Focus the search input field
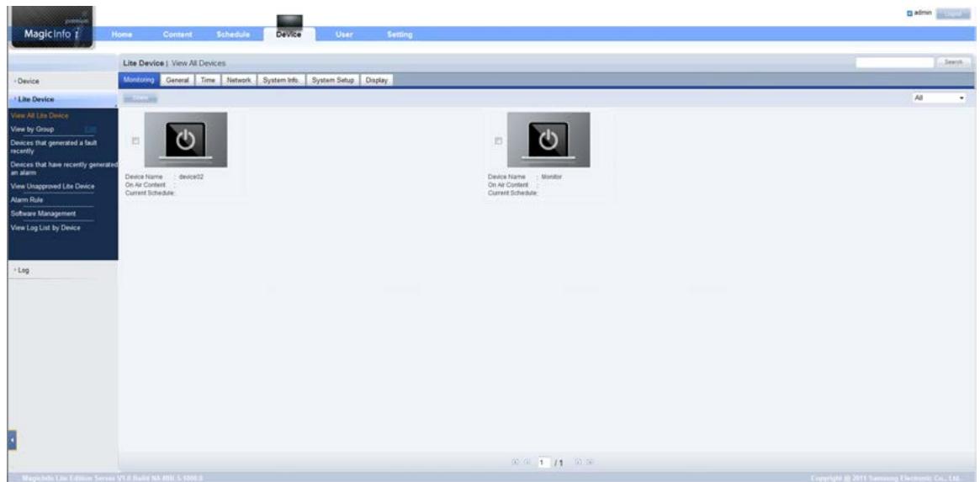 tap(894, 62)
